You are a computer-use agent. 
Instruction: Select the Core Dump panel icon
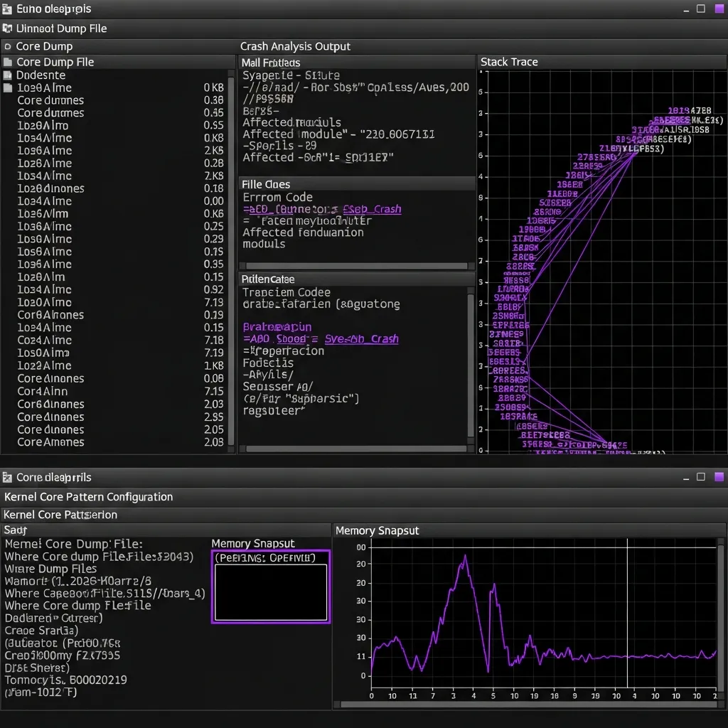(9, 45)
